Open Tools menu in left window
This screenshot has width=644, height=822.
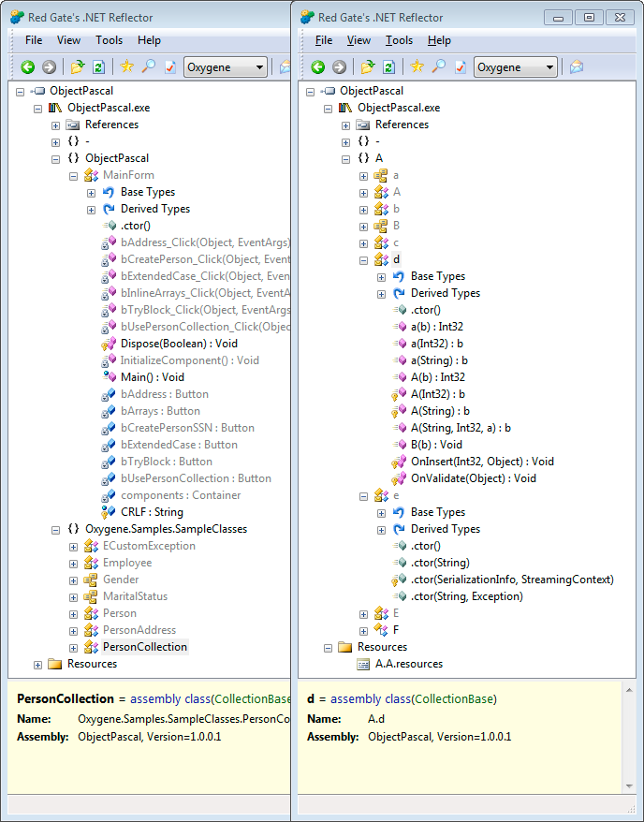pos(109,40)
